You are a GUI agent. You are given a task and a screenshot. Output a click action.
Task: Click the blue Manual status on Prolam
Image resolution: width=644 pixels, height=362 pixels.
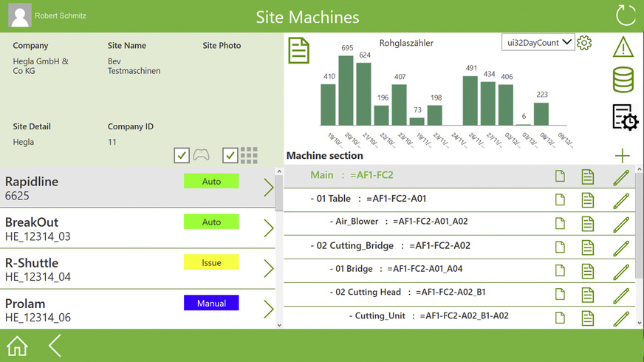click(211, 303)
